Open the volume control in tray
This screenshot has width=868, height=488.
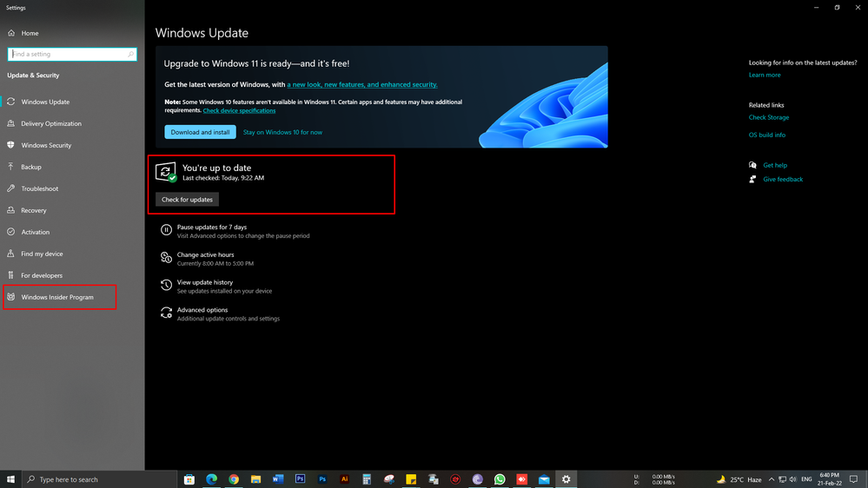pyautogui.click(x=792, y=479)
